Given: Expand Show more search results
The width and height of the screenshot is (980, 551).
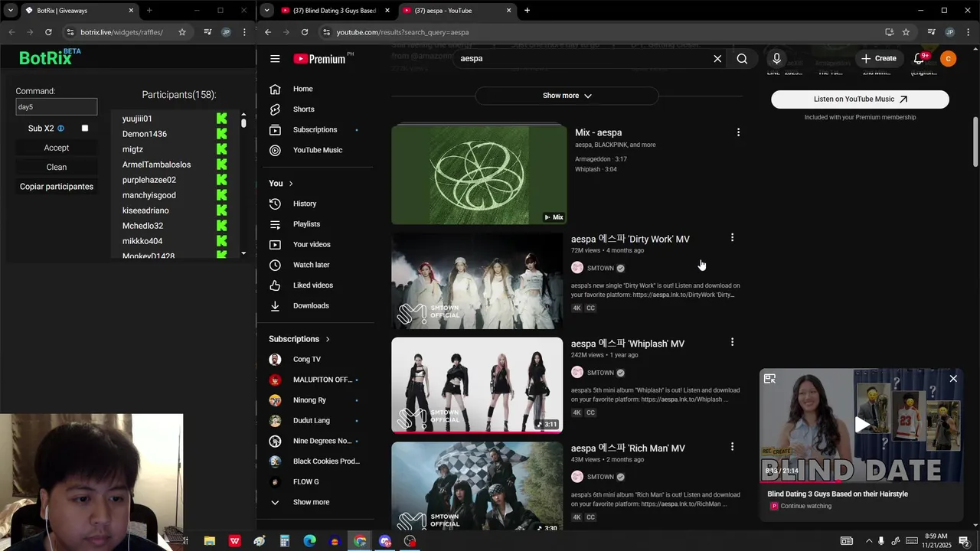Looking at the screenshot, I should coord(567,96).
